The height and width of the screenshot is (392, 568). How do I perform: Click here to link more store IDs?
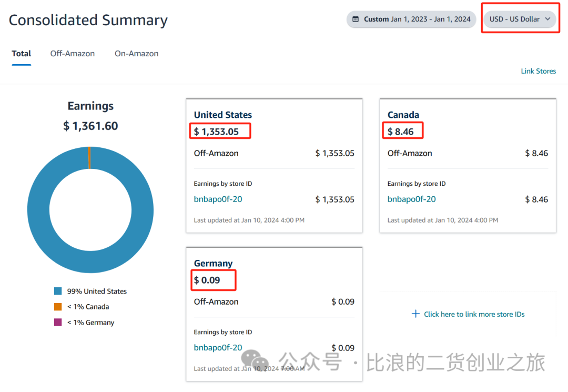tap(474, 314)
